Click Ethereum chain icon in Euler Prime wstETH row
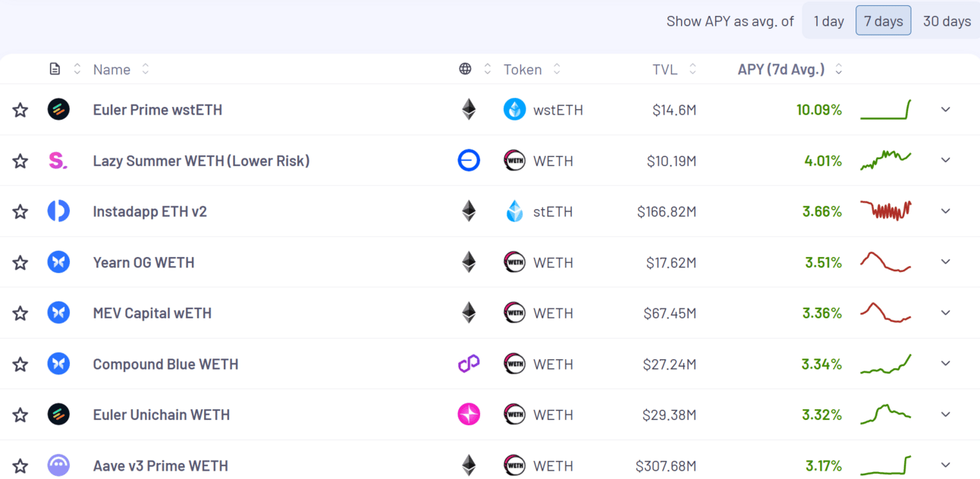This screenshot has width=980, height=479. pos(469,109)
